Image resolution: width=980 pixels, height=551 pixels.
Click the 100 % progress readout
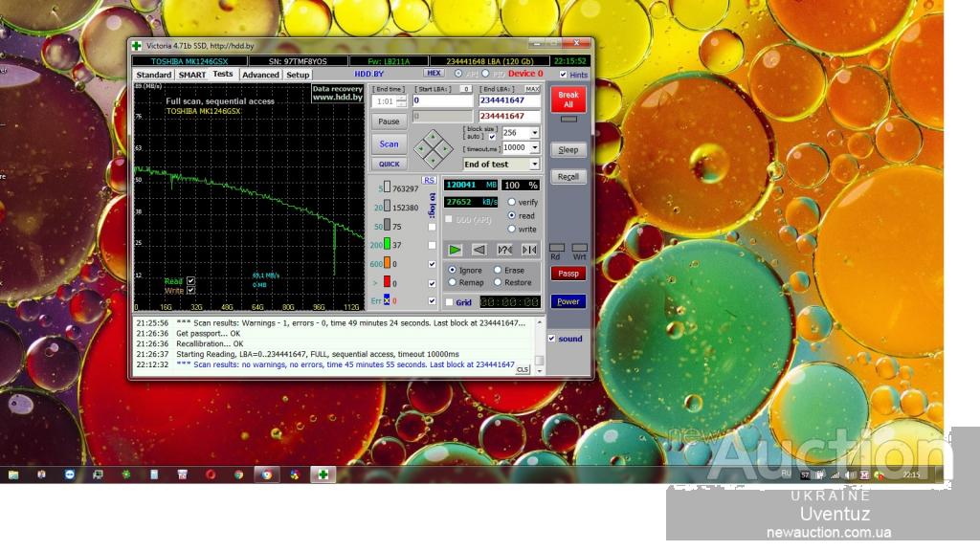tap(521, 185)
